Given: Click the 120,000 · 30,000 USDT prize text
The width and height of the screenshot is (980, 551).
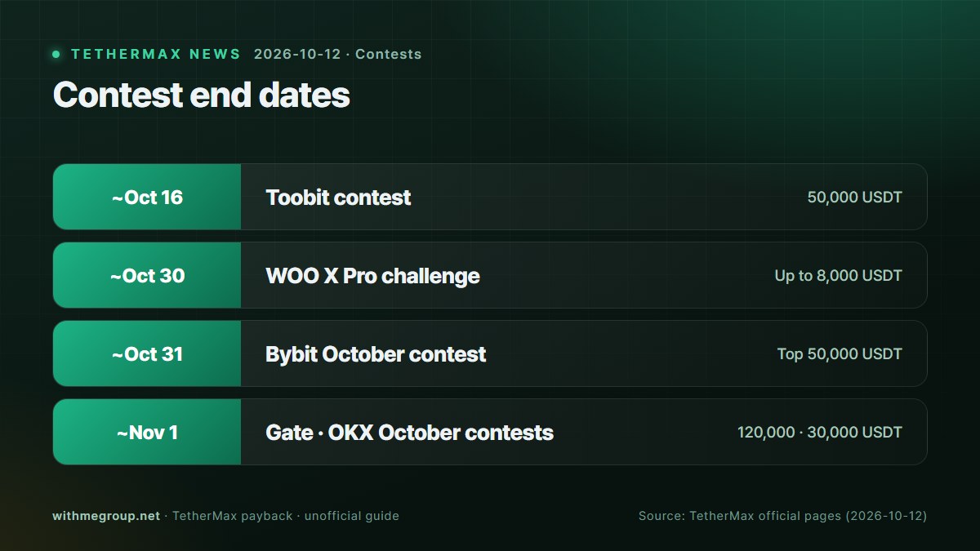Looking at the screenshot, I should pyautogui.click(x=819, y=432).
